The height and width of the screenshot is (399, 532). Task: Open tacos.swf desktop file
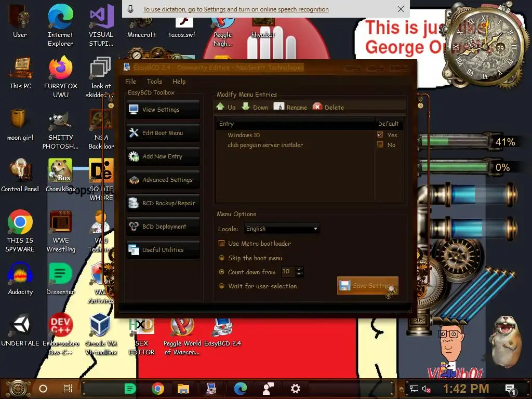182,27
